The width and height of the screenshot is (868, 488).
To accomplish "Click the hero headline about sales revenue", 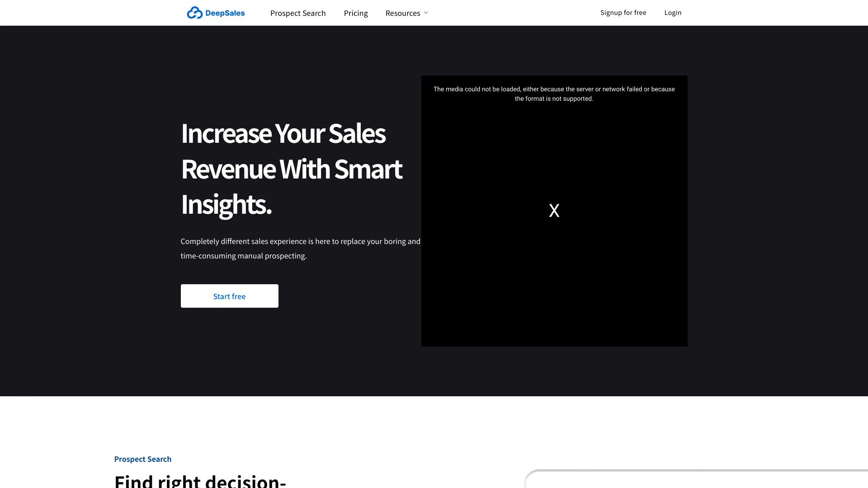I will (x=292, y=169).
